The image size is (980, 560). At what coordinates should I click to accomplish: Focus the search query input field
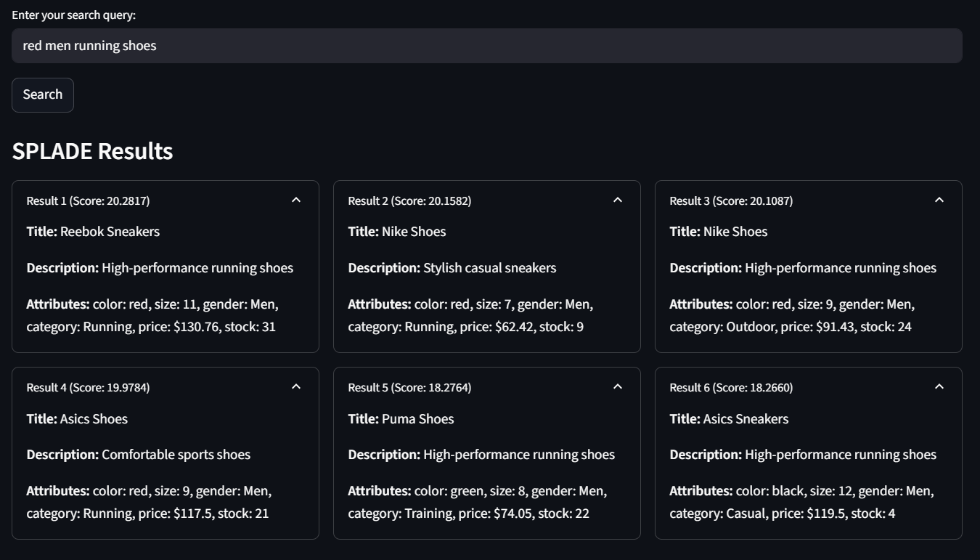coord(487,46)
